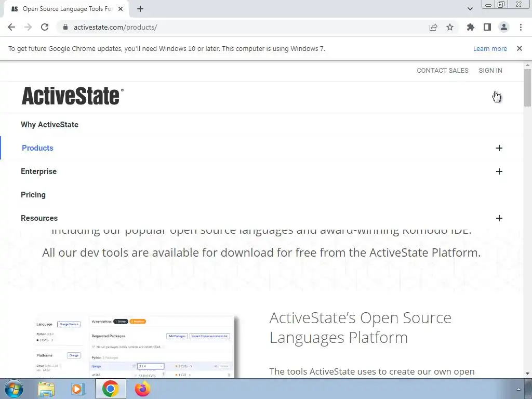Viewport: 532px width, 399px height.
Task: Open Resources menu item
Action: click(x=39, y=218)
